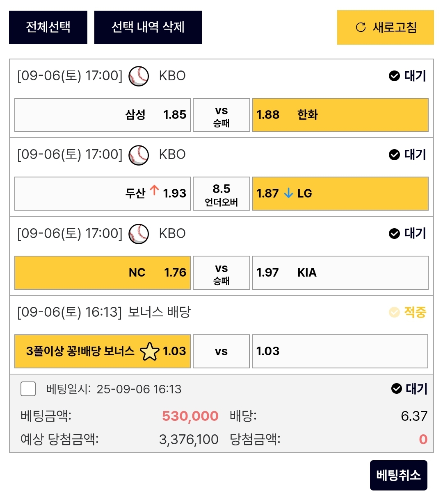Click the baseball icon in NC vs KIA row
The height and width of the screenshot is (504, 443).
point(139,234)
